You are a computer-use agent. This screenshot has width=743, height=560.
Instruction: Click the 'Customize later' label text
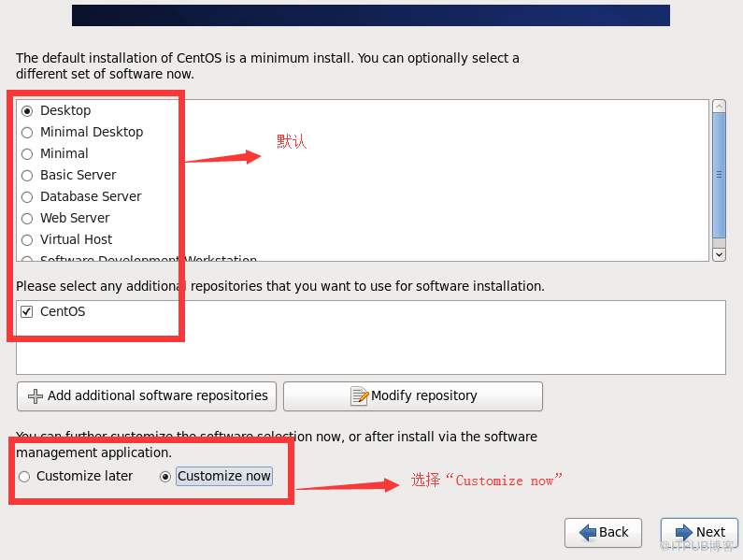(84, 476)
